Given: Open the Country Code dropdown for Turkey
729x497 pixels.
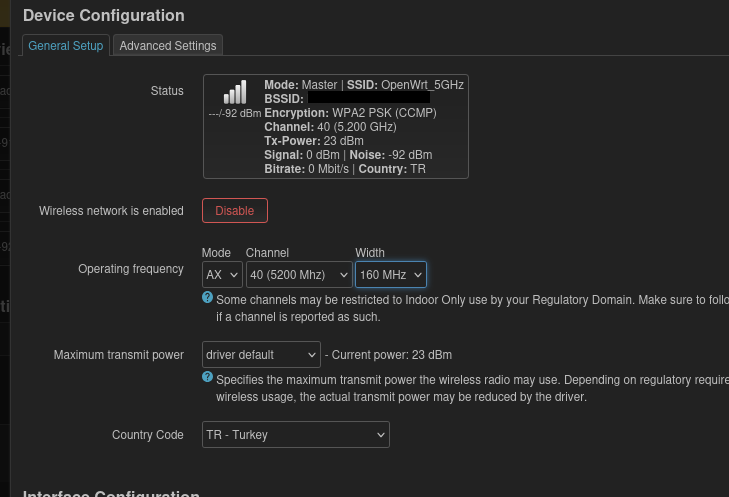Looking at the screenshot, I should point(295,435).
